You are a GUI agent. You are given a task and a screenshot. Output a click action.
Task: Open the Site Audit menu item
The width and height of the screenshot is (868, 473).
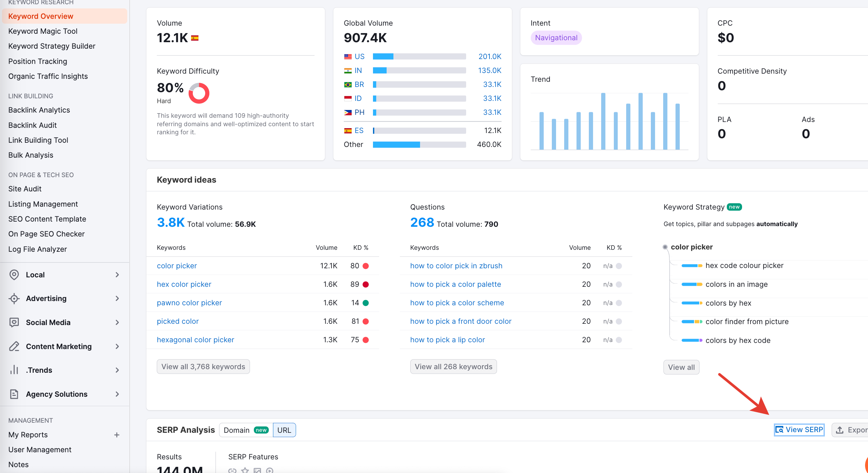(x=25, y=189)
